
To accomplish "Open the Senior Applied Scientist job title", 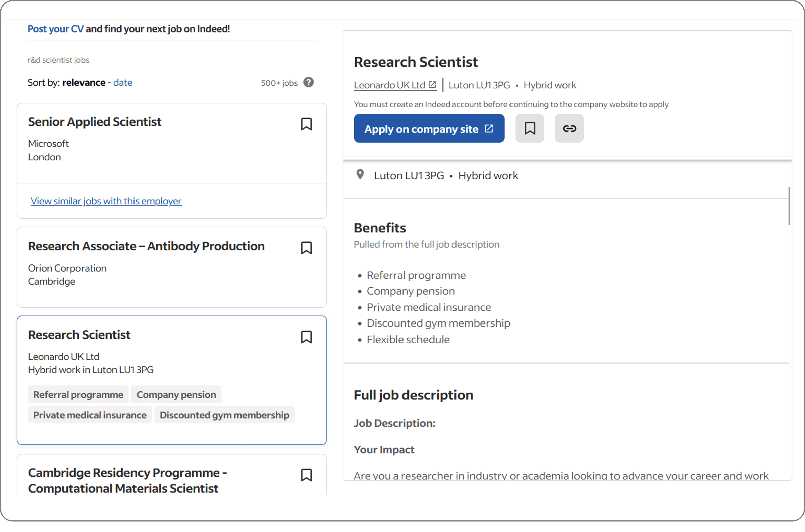I will pos(94,122).
